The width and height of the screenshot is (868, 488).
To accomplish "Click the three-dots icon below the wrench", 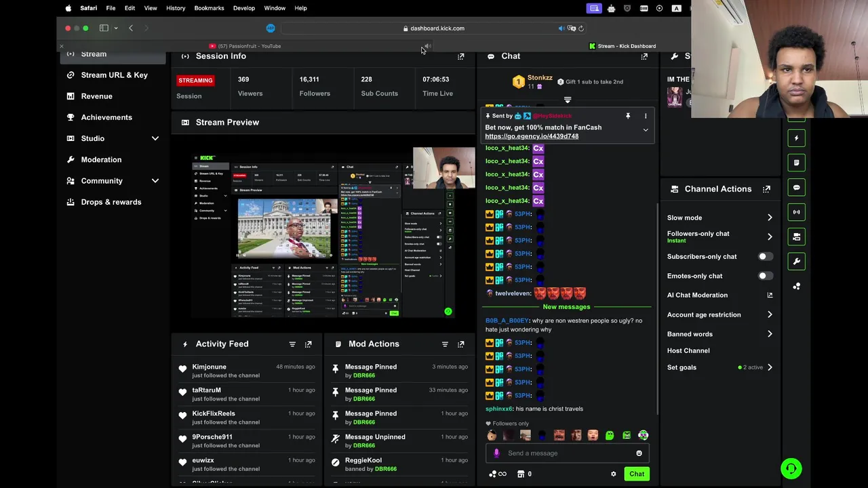I will click(x=797, y=286).
